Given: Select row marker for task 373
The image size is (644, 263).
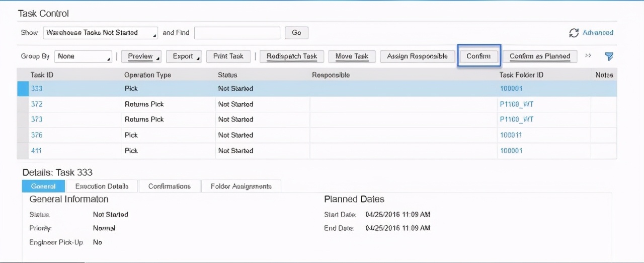Looking at the screenshot, I should (23, 119).
